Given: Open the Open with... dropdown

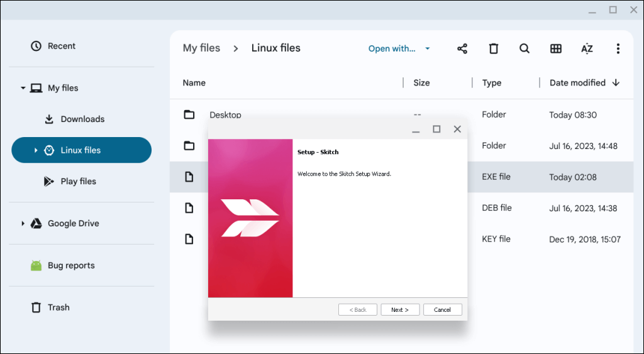Looking at the screenshot, I should 399,48.
